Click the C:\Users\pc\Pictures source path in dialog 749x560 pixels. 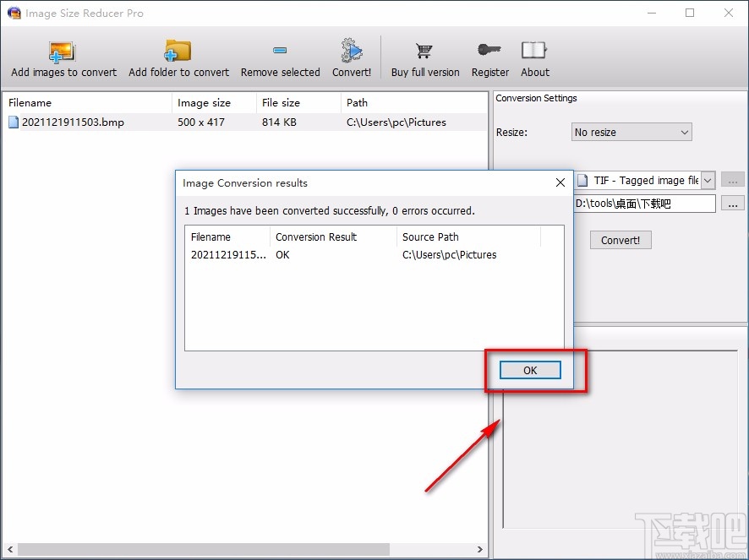click(x=450, y=255)
